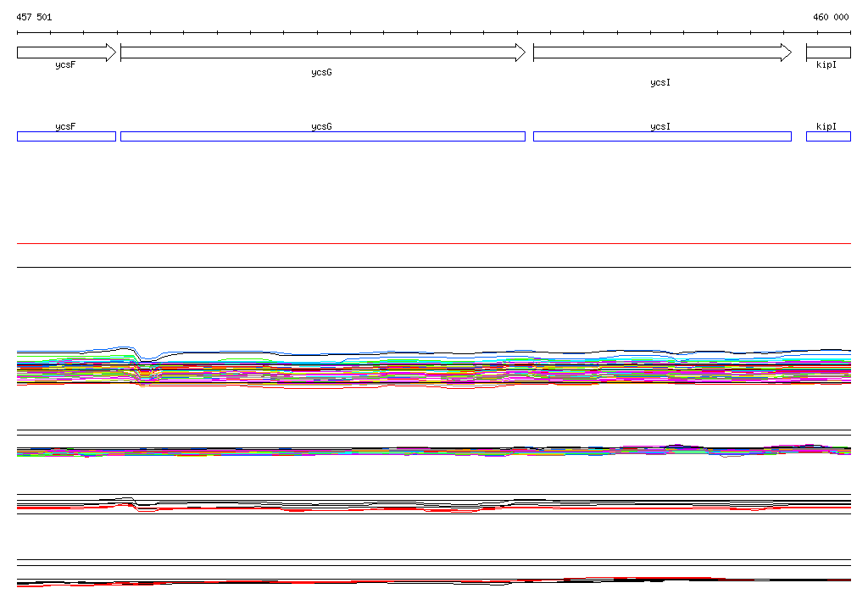
Task: Select the blue ycsI segment box
Action: click(661, 136)
